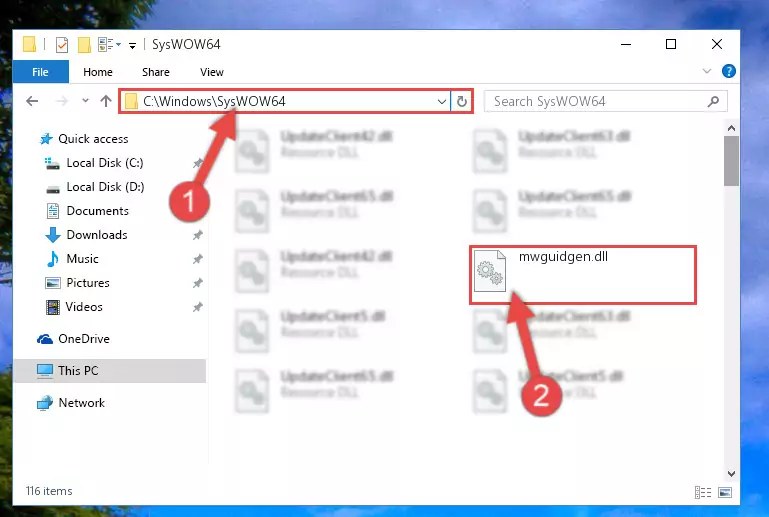Click the Music note icon

point(52,259)
